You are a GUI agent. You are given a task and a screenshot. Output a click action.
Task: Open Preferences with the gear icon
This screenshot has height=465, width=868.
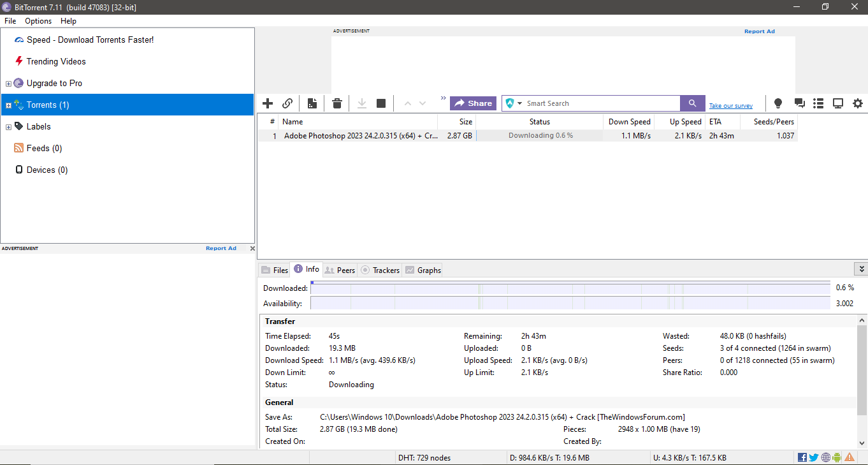click(858, 103)
